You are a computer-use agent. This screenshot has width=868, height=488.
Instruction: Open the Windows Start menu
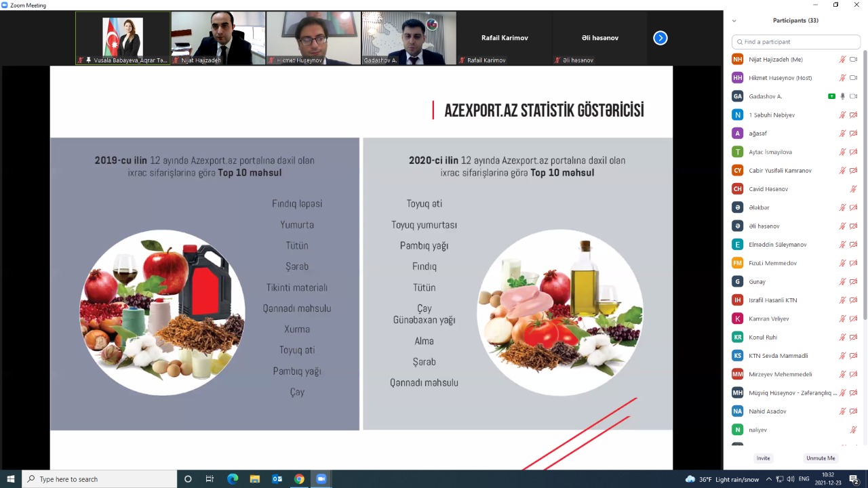pyautogui.click(x=11, y=479)
